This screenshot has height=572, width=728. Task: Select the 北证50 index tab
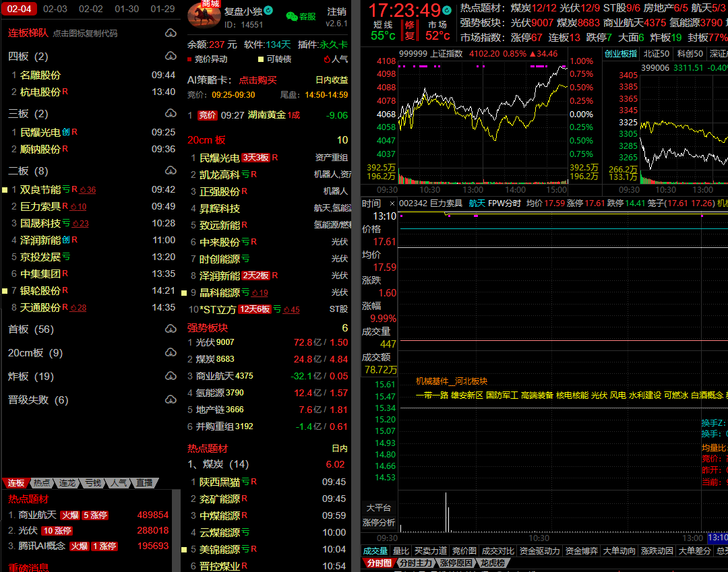[x=656, y=54]
